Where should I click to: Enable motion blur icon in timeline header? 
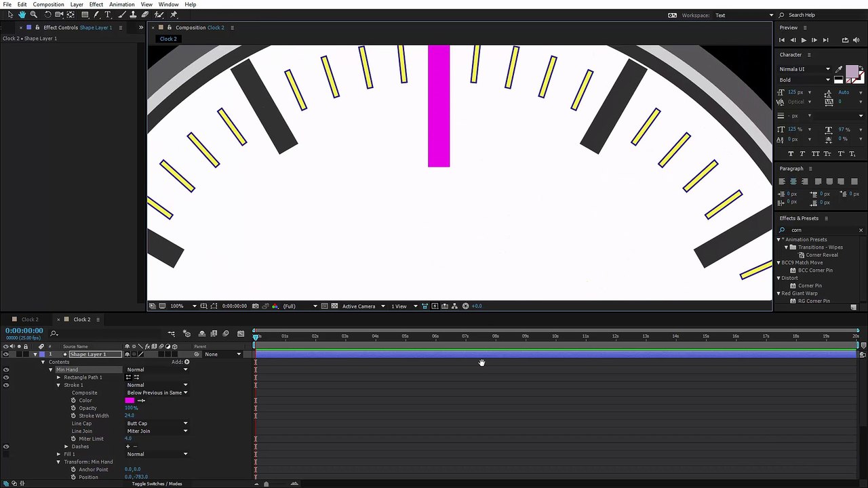(226, 333)
